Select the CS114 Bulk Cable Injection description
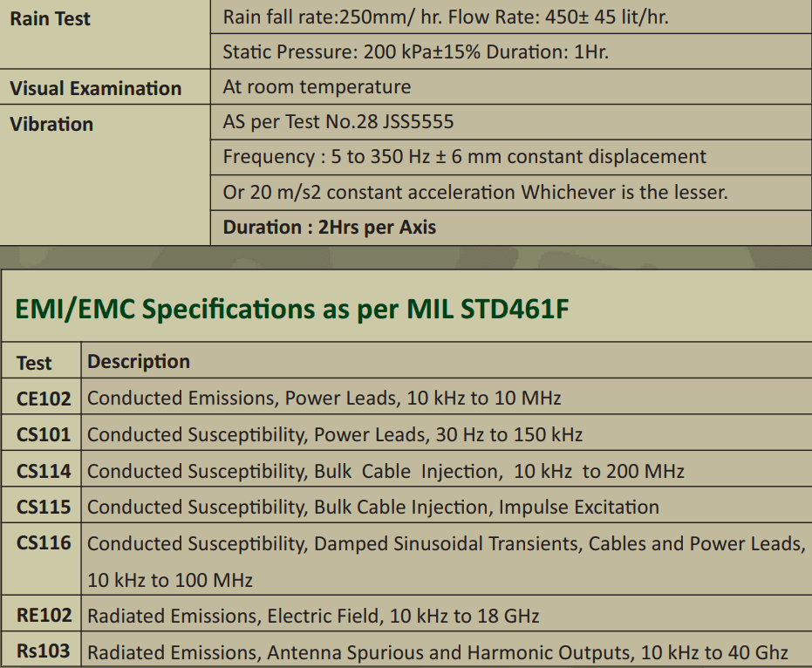This screenshot has width=812, height=668. tap(386, 471)
